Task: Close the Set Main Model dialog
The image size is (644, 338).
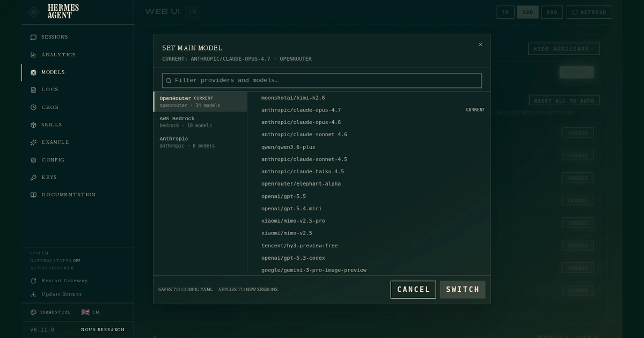Action: [480, 45]
